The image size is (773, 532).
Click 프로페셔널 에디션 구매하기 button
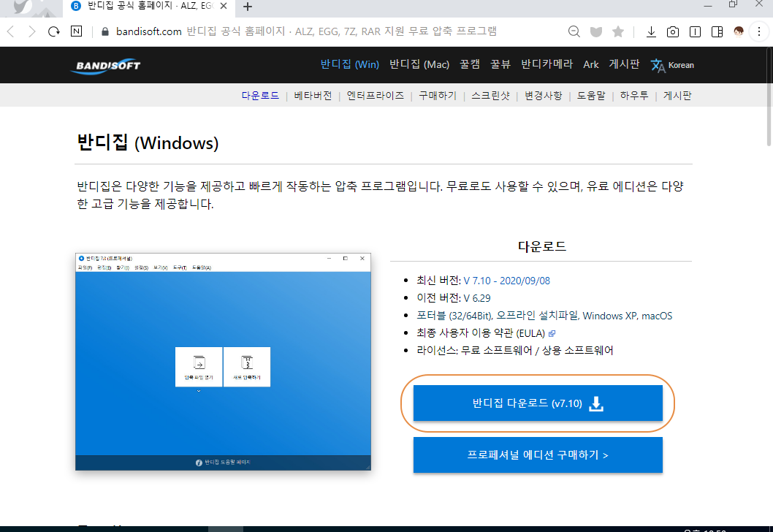[537, 455]
